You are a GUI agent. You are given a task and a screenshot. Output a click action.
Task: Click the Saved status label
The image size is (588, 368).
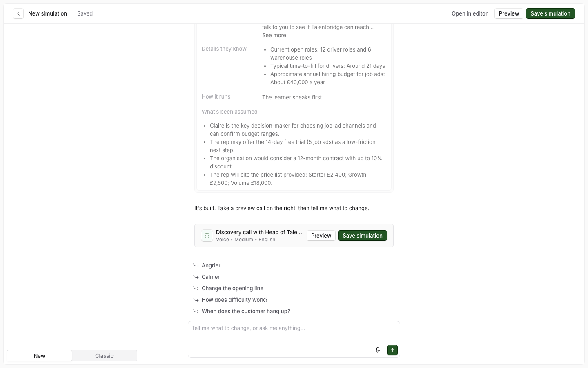point(85,13)
